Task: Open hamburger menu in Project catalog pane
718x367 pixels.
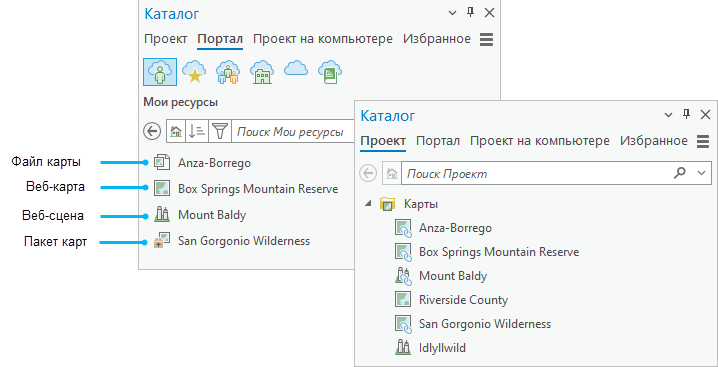Action: (x=703, y=142)
